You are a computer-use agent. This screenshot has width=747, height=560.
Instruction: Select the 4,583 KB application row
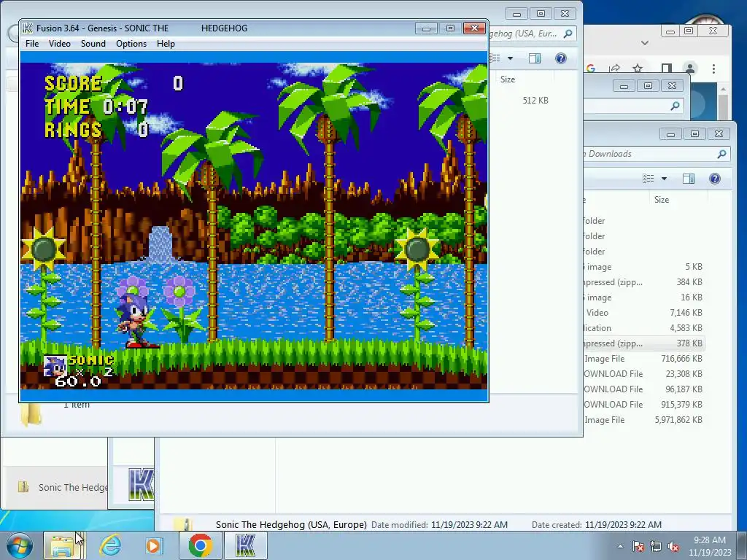[x=643, y=328]
